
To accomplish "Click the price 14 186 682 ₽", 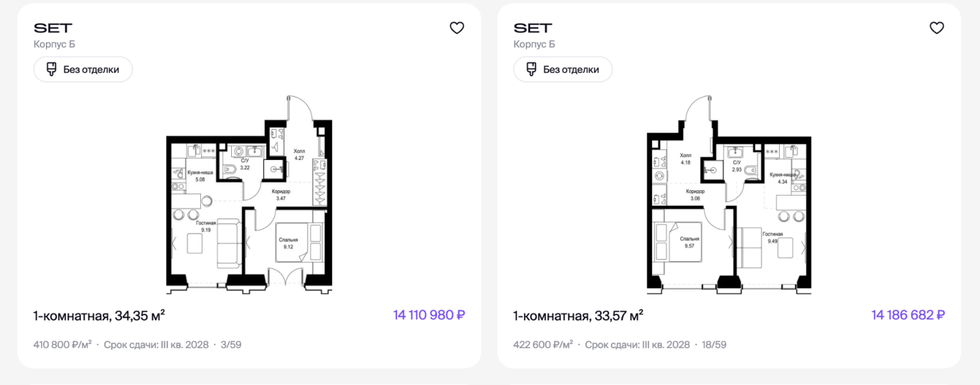I will coord(909,316).
